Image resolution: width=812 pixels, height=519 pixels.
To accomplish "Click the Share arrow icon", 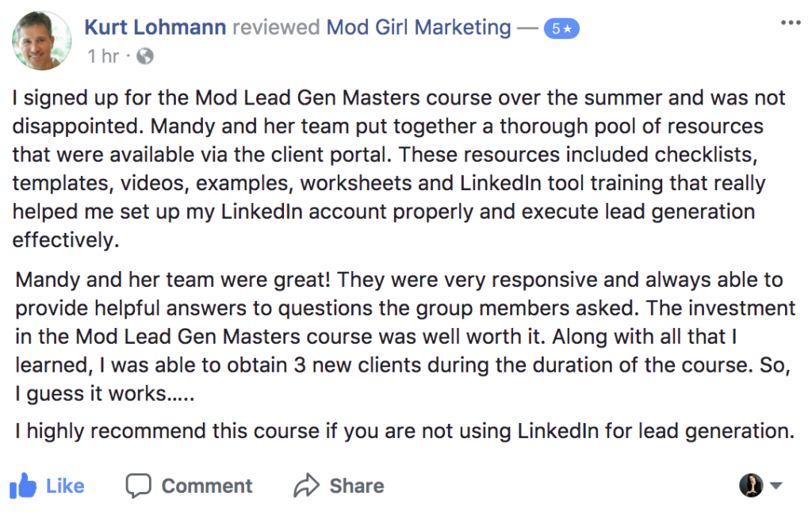I will tap(305, 484).
